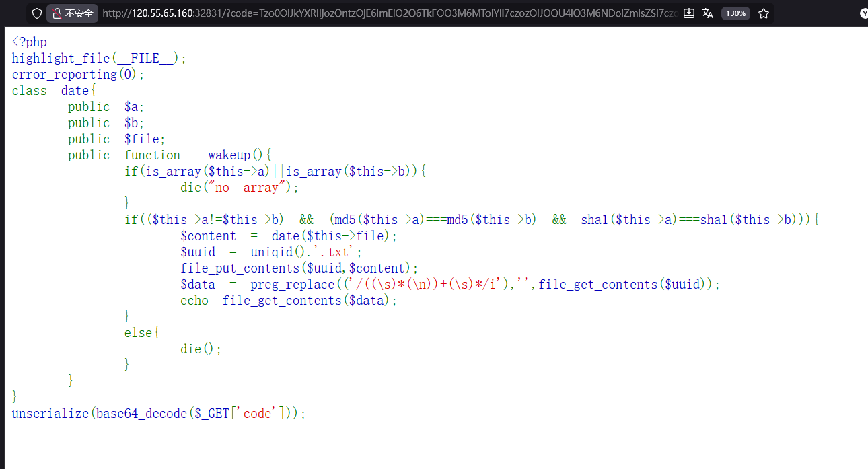Image resolution: width=868 pixels, height=469 pixels.
Task: Click the insecure connection lock icon
Action: 57,13
